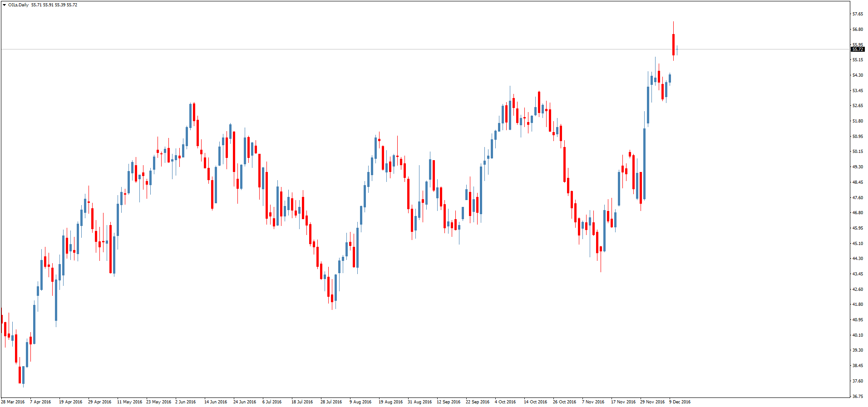
Task: Click the OILs,Daily chart title
Action: pyautogui.click(x=18, y=5)
